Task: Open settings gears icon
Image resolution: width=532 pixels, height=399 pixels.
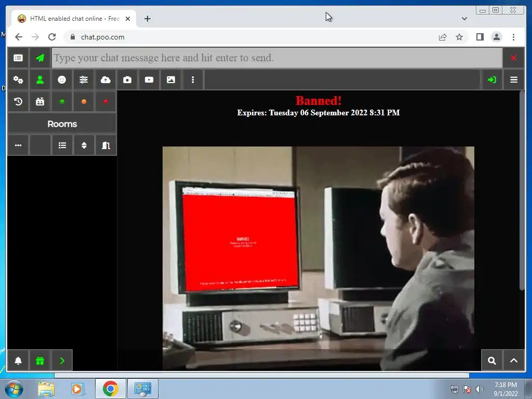Action: (x=18, y=79)
